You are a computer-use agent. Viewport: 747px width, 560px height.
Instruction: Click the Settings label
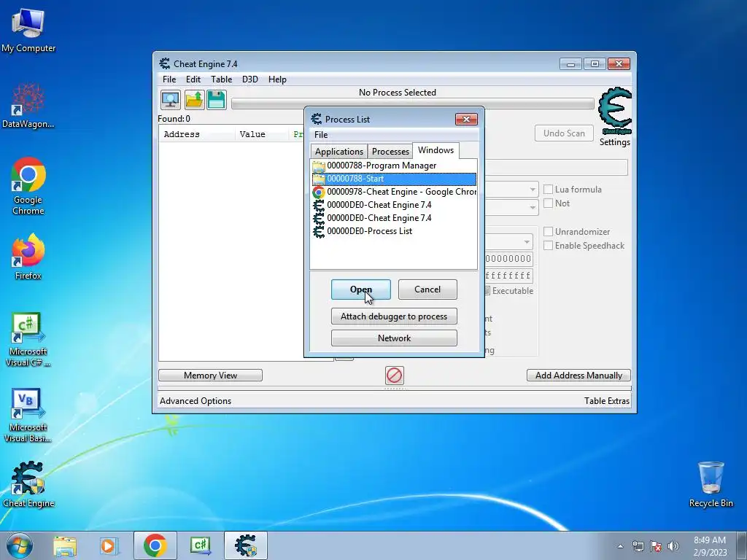pyautogui.click(x=614, y=142)
